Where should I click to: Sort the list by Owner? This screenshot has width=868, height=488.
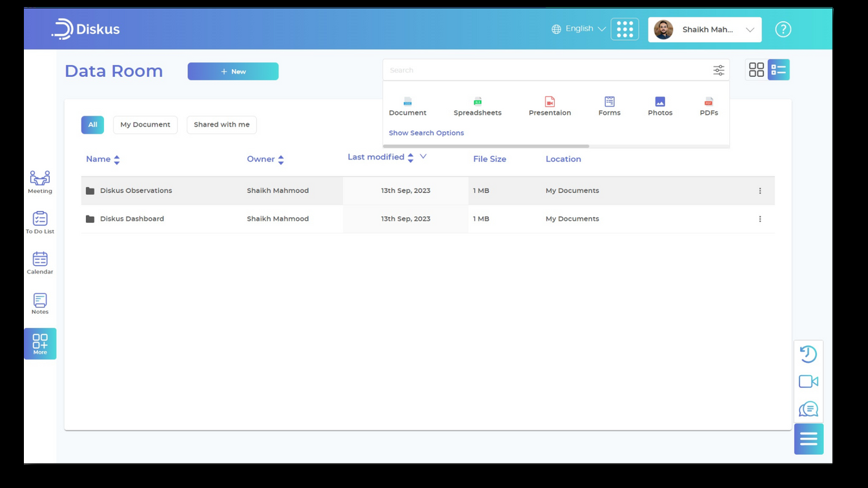coord(281,159)
